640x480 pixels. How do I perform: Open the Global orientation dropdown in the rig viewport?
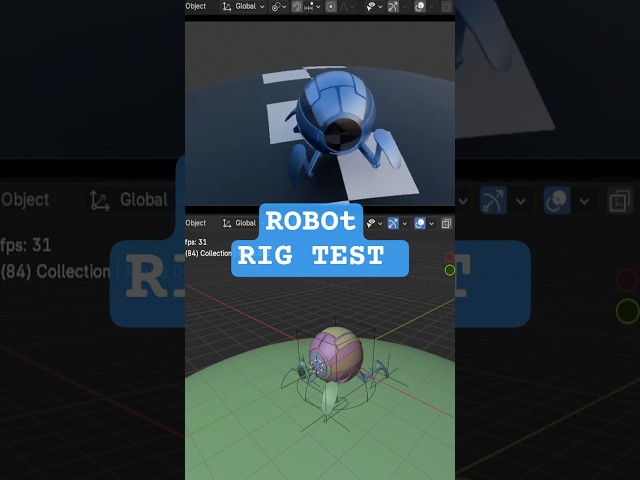pyautogui.click(x=246, y=223)
